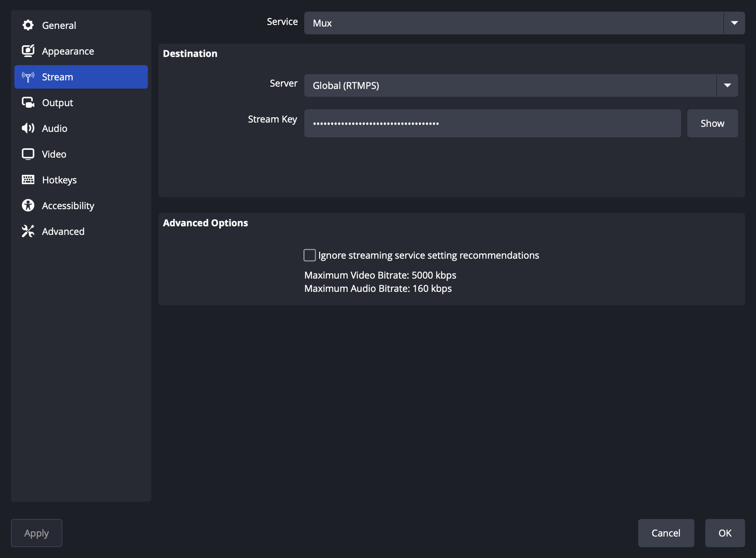The width and height of the screenshot is (756, 558).
Task: Click the Audio speaker icon
Action: pyautogui.click(x=28, y=128)
